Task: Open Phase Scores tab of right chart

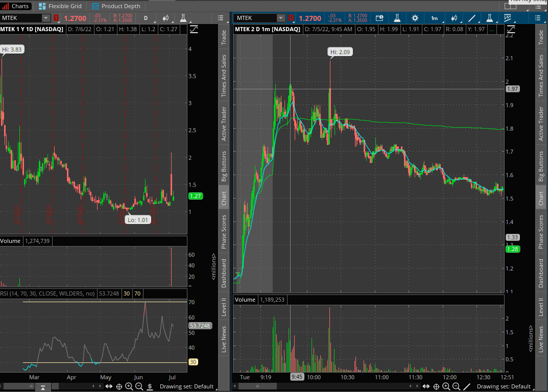Action: 541,232
